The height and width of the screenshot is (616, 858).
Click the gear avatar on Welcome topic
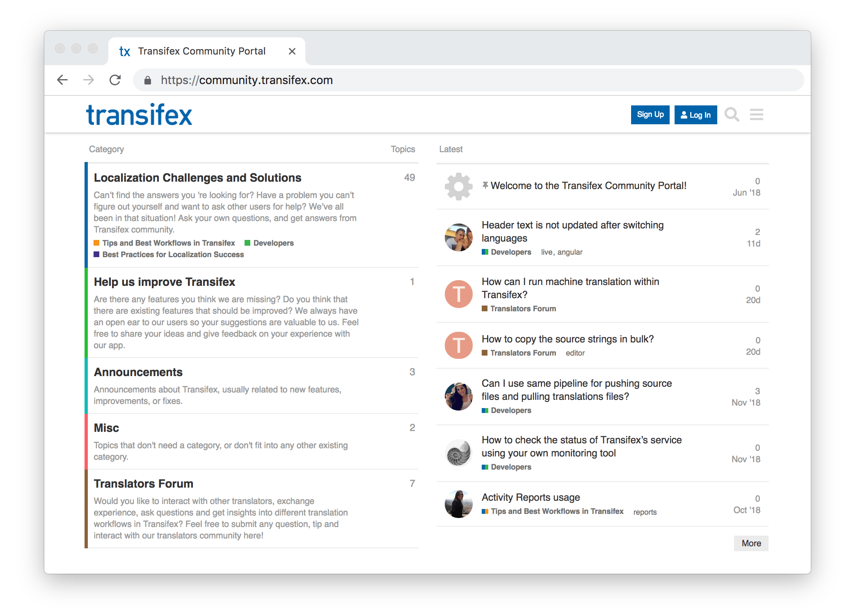click(x=458, y=186)
